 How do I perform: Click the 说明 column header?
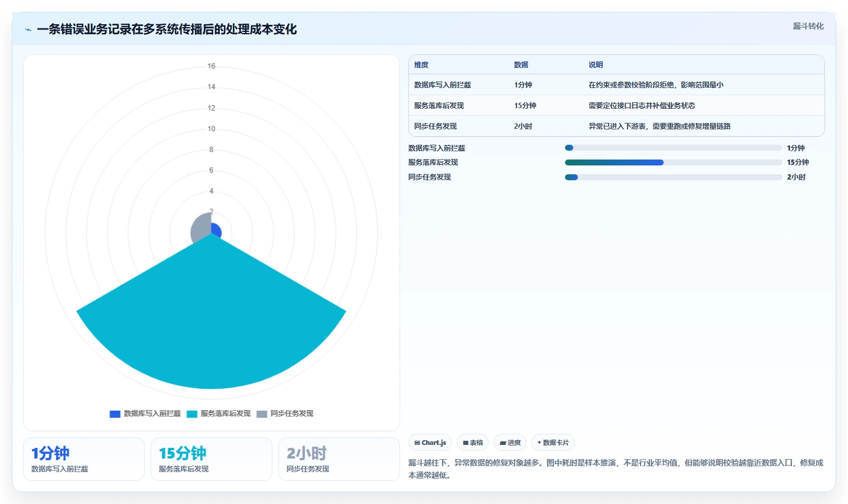coord(596,65)
